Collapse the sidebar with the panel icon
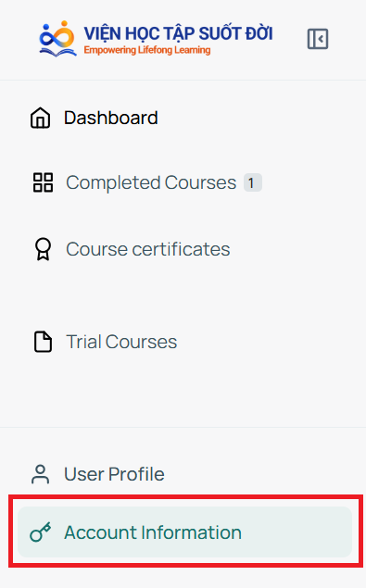366x588 pixels. [318, 39]
